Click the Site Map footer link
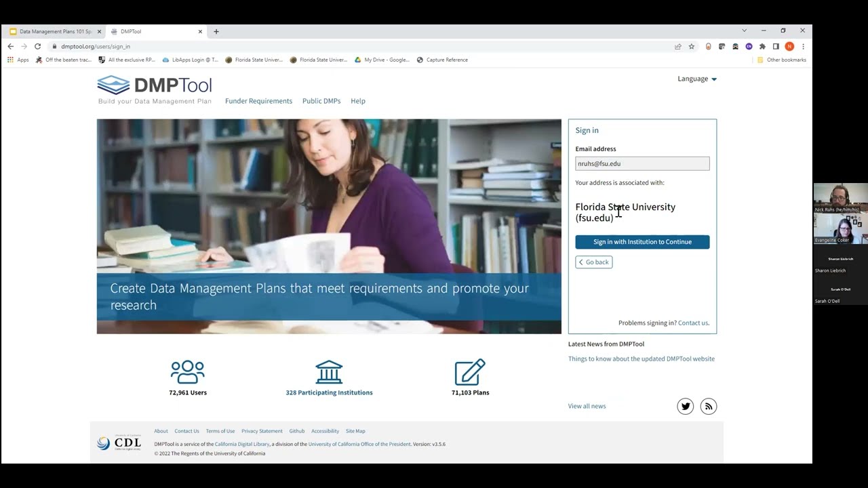The width and height of the screenshot is (868, 488). (x=355, y=431)
